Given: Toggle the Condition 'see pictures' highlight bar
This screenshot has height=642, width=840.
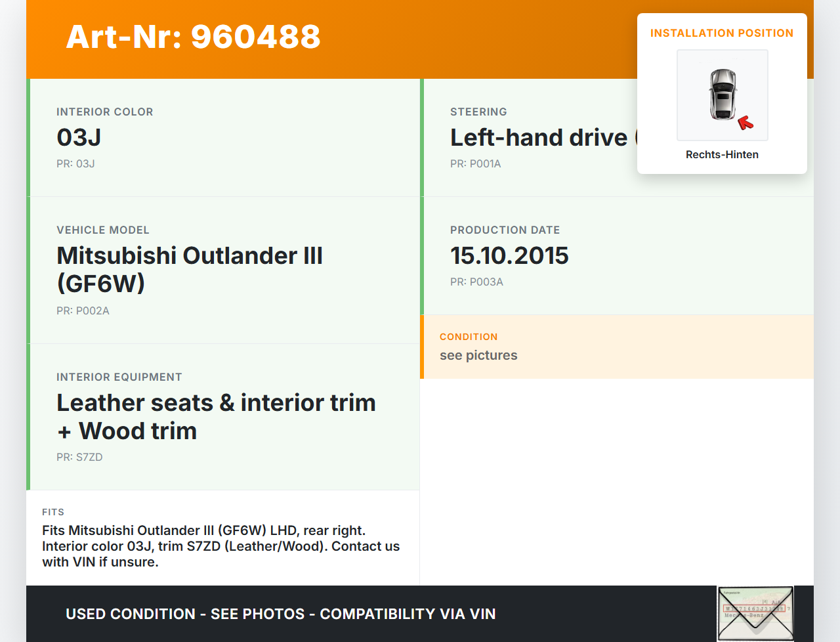Looking at the screenshot, I should click(617, 347).
